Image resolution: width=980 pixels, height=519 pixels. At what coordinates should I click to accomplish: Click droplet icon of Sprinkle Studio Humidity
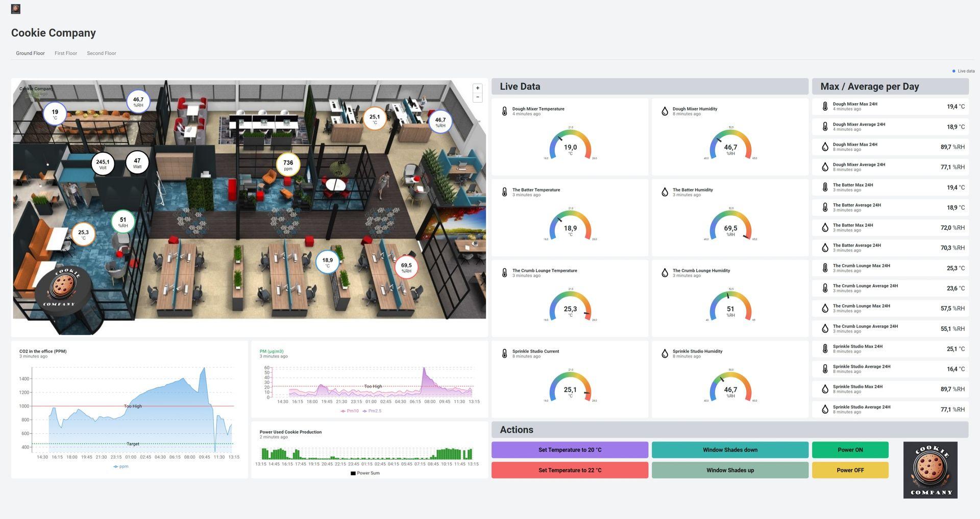click(x=665, y=353)
